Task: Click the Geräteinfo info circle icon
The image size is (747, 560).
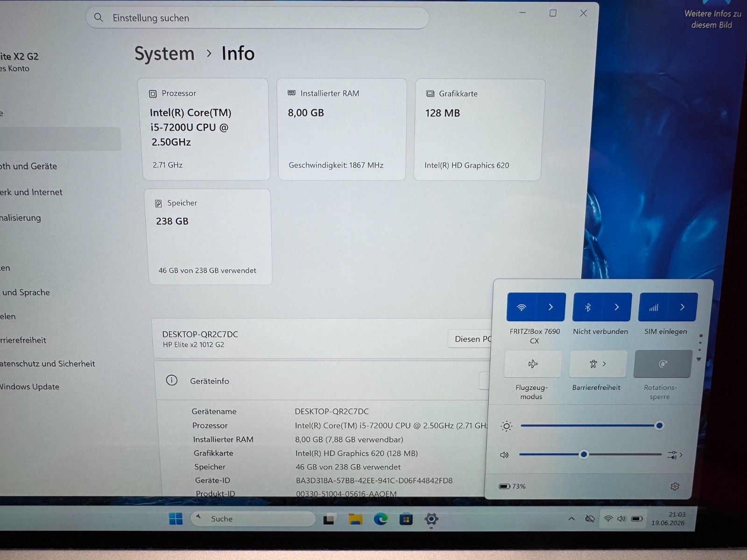Action: point(172,380)
